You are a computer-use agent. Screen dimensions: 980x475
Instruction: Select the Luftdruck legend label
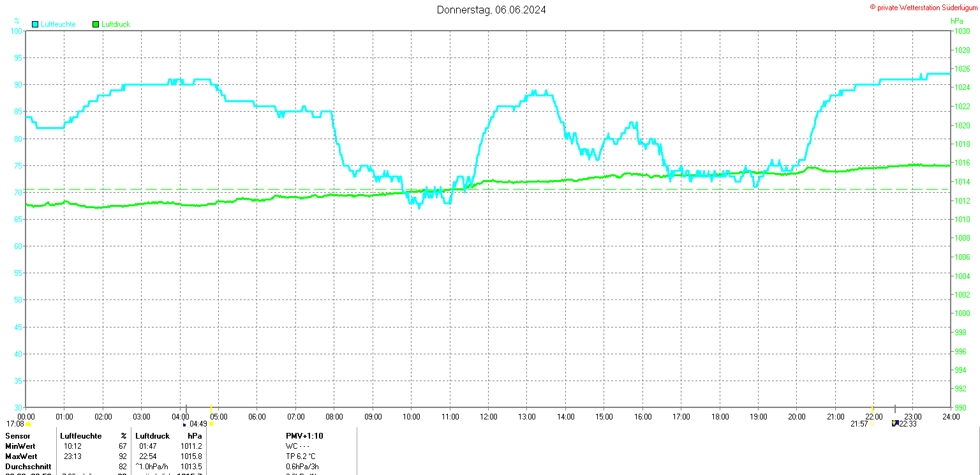116,24
